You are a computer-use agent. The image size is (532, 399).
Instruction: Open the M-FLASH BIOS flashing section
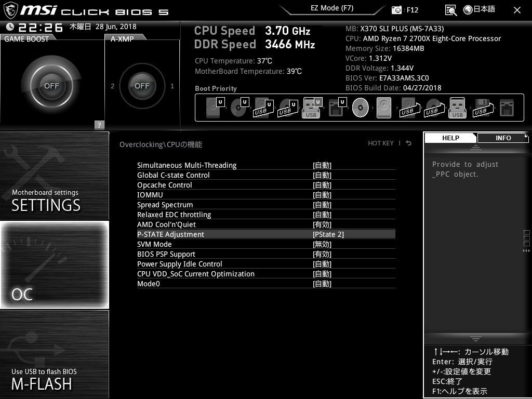[54, 354]
